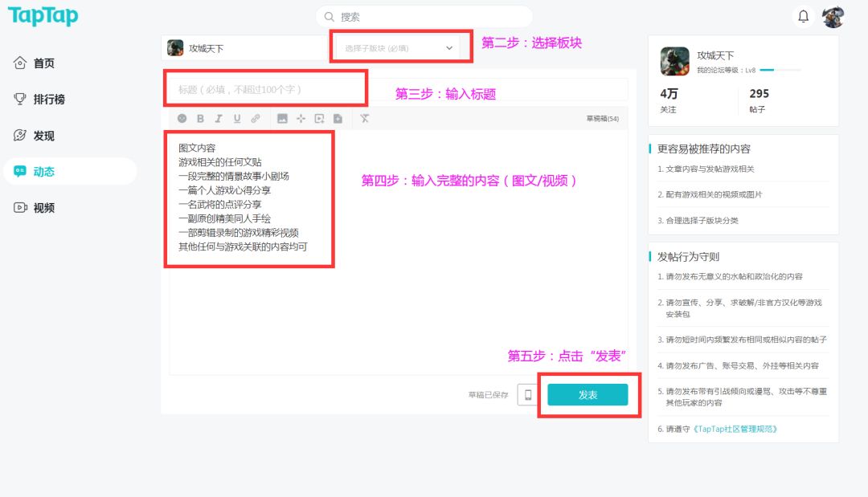The image size is (868, 497).
Task: Clear text formatting with the eraser icon
Action: 364,119
